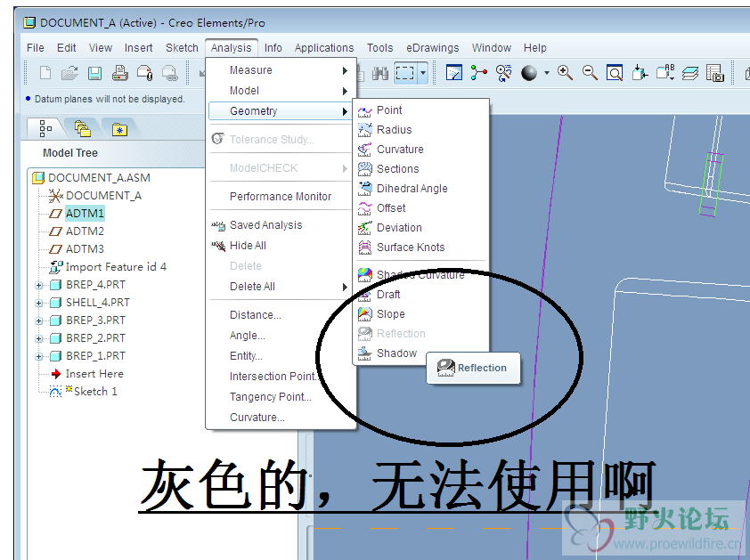Click the Reorient view icon

(640, 73)
